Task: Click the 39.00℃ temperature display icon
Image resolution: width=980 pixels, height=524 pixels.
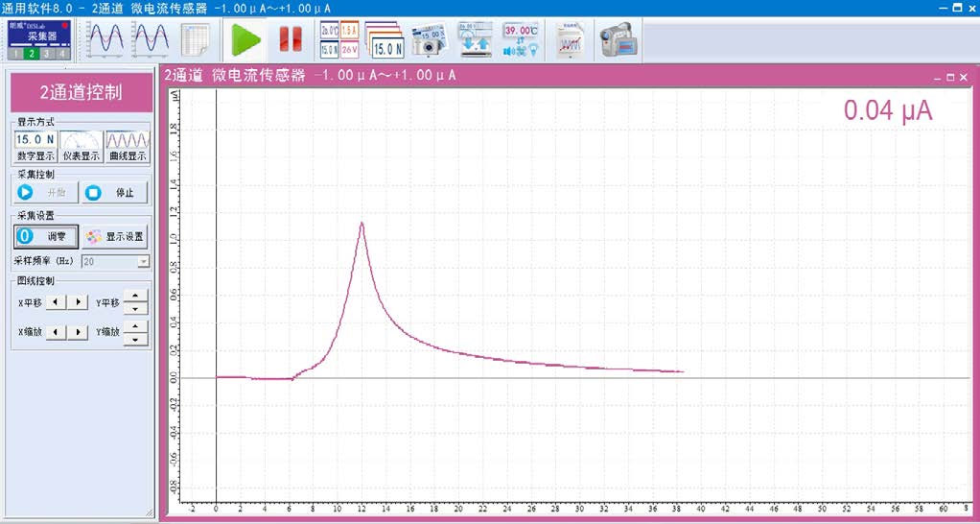Action: click(521, 39)
